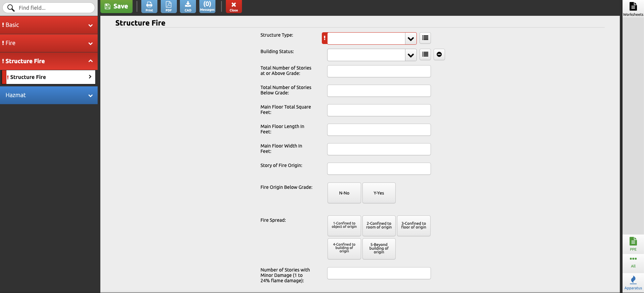
Task: Expand the Hazmat section in sidebar
Action: point(49,95)
